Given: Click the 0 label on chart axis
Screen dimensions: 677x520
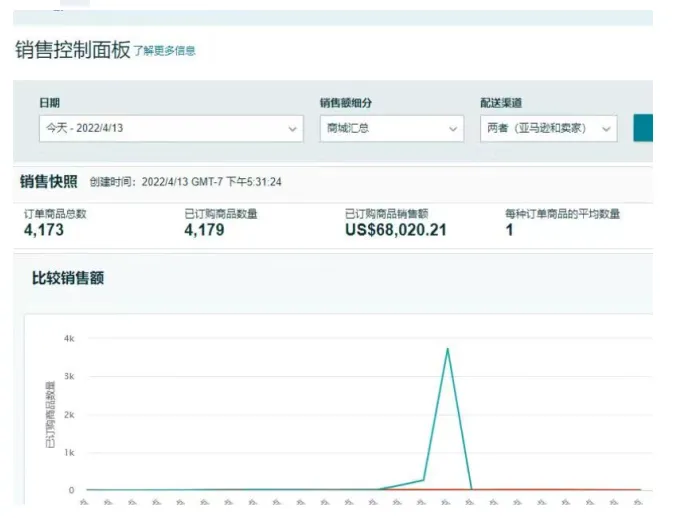Looking at the screenshot, I should (x=72, y=491).
